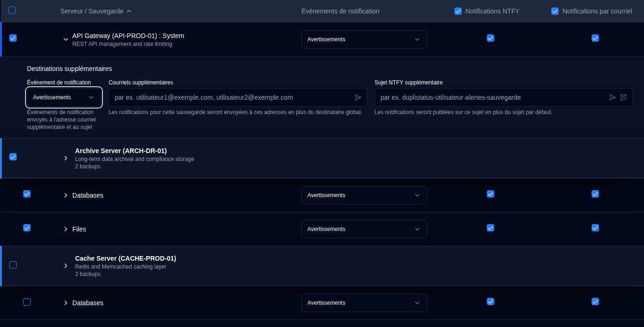Click Événements de notification column header
The image size is (644, 327).
point(340,11)
